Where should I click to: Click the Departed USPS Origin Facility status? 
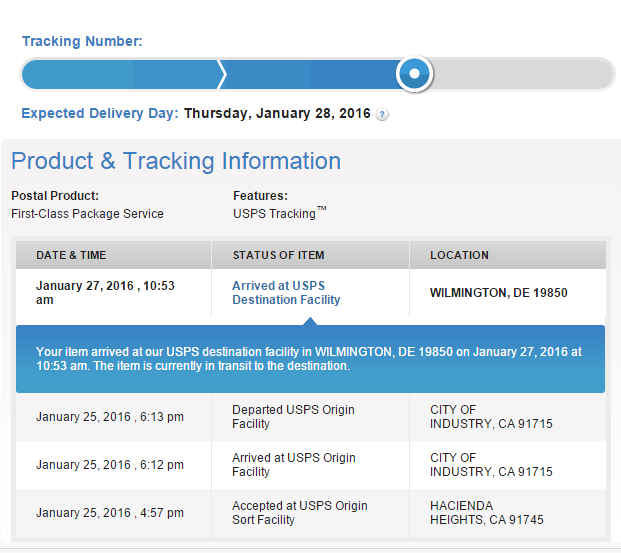click(293, 416)
